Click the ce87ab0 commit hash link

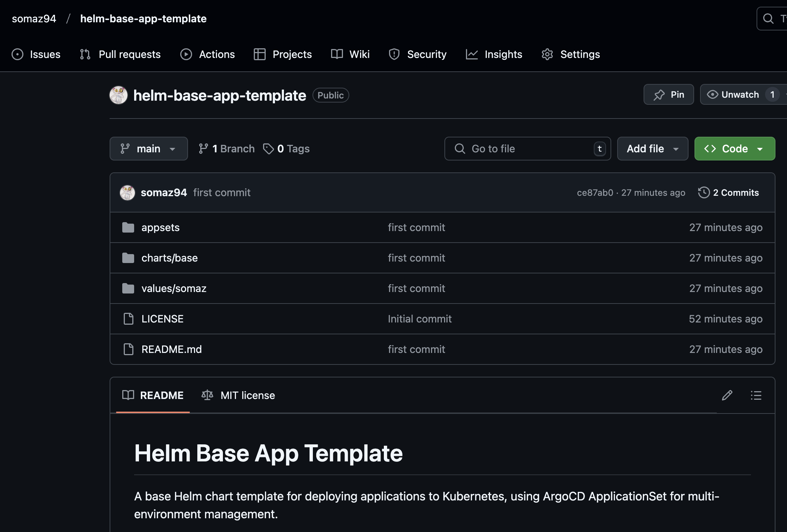595,192
